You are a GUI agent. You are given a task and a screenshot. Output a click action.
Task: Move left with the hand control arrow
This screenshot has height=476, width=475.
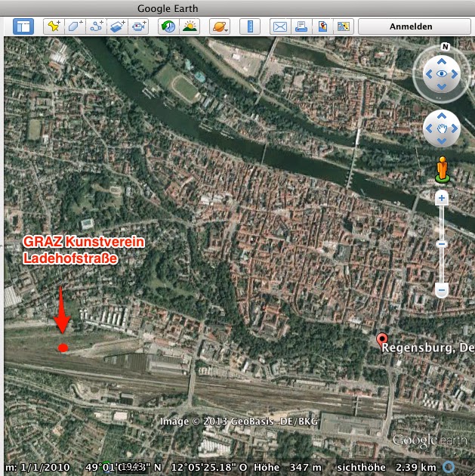429,128
